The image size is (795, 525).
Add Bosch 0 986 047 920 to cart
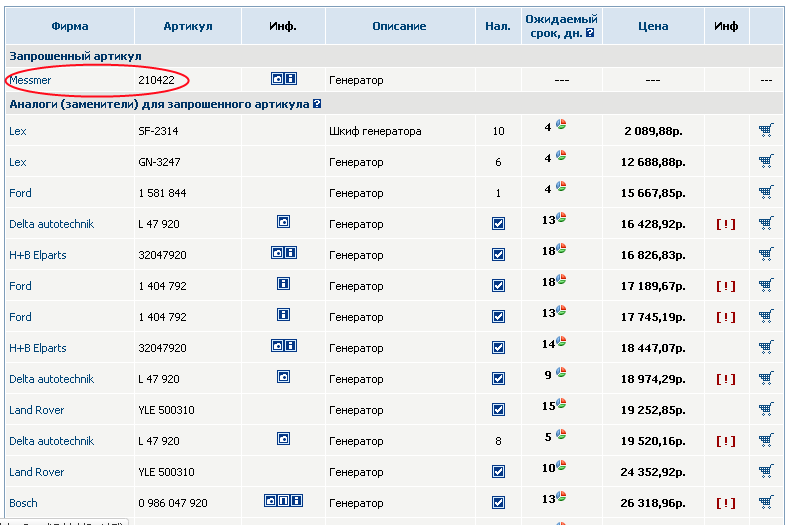766,502
